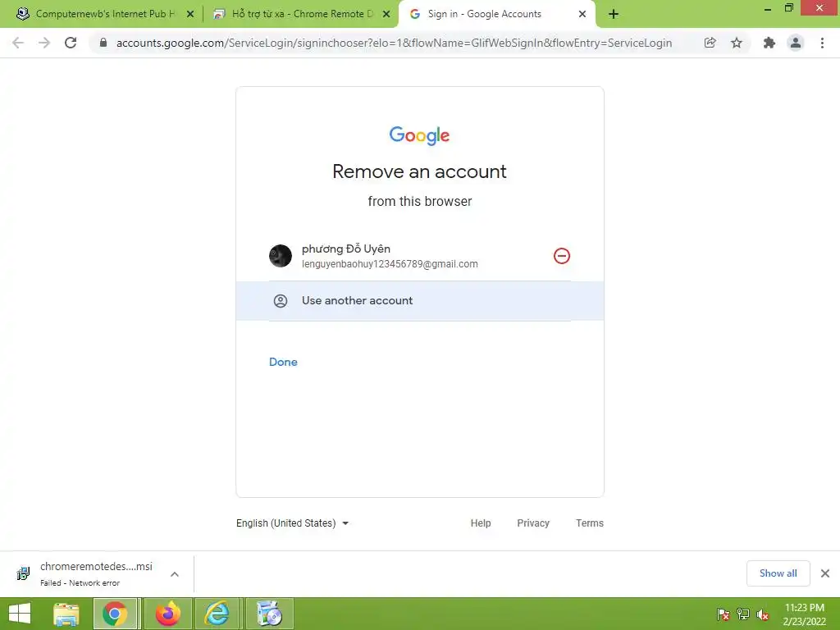The image size is (840, 630).
Task: Click the Show all downloads button
Action: pyautogui.click(x=778, y=573)
